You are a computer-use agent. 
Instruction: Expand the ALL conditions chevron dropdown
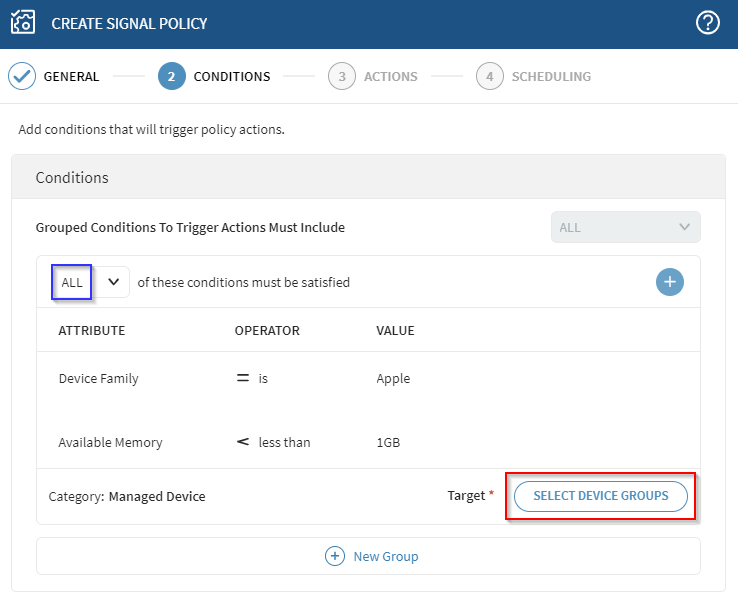coord(113,282)
